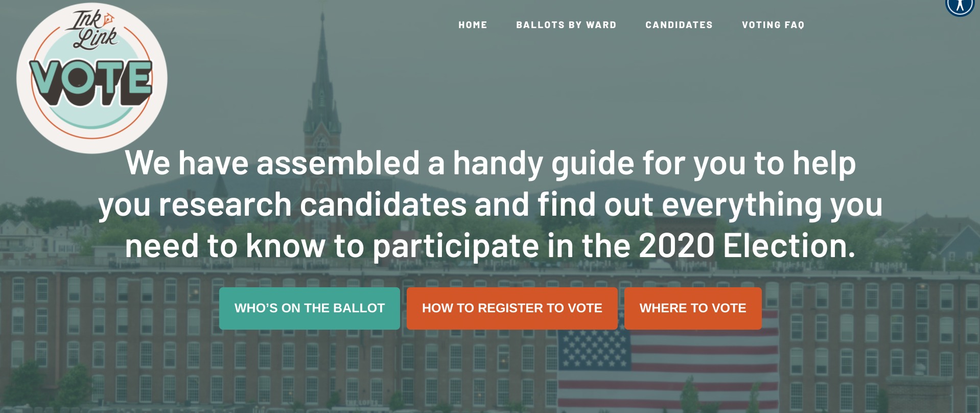Click the church steeple in the background photo

[322, 77]
